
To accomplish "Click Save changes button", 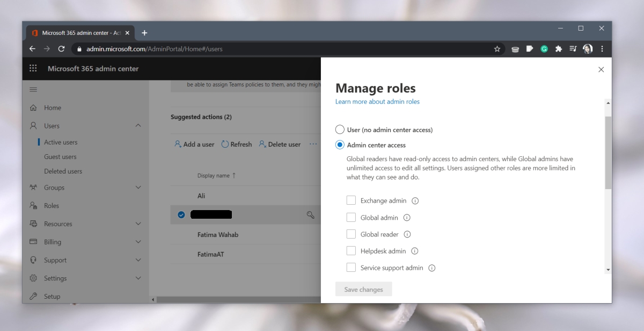I will (364, 289).
